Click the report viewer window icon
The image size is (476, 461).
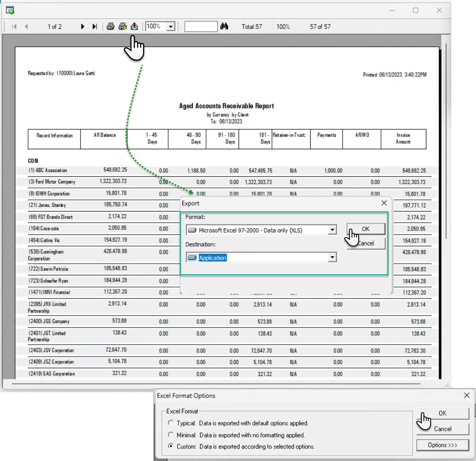(10, 10)
